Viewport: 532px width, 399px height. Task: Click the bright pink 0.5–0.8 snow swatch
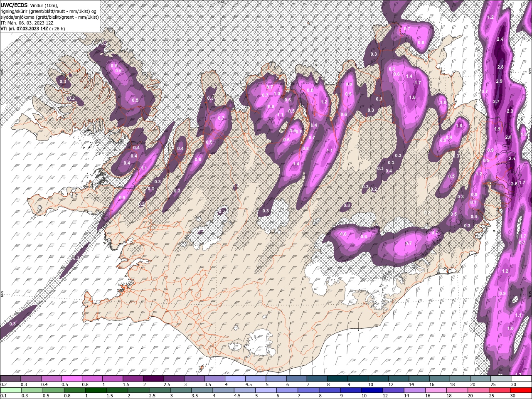(71, 379)
